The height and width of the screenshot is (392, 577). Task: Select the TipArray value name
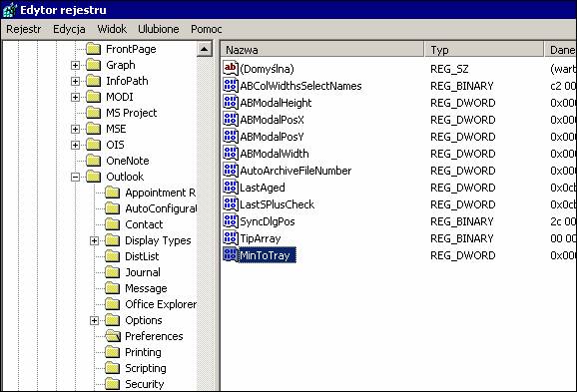(261, 238)
